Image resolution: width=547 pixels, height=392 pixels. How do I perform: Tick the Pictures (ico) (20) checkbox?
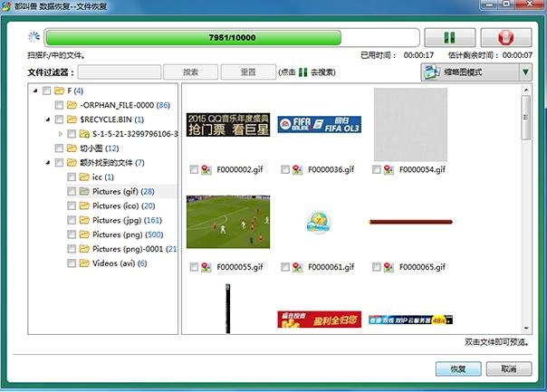(x=72, y=206)
